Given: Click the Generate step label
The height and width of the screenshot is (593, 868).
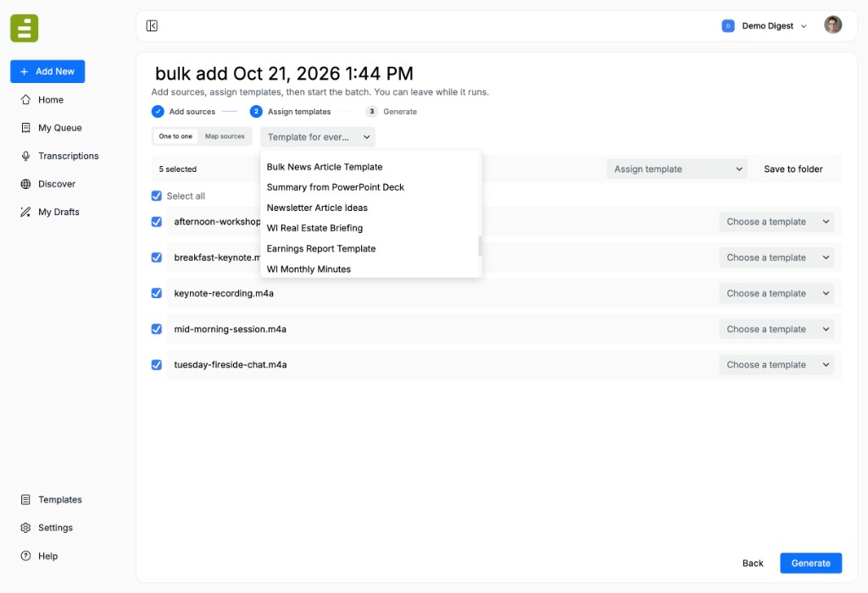Looking at the screenshot, I should pos(400,112).
